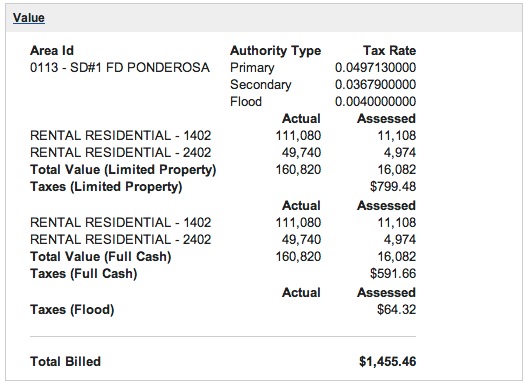Select Taxes (Flood) label
This screenshot has width=523, height=381.
pyautogui.click(x=72, y=310)
